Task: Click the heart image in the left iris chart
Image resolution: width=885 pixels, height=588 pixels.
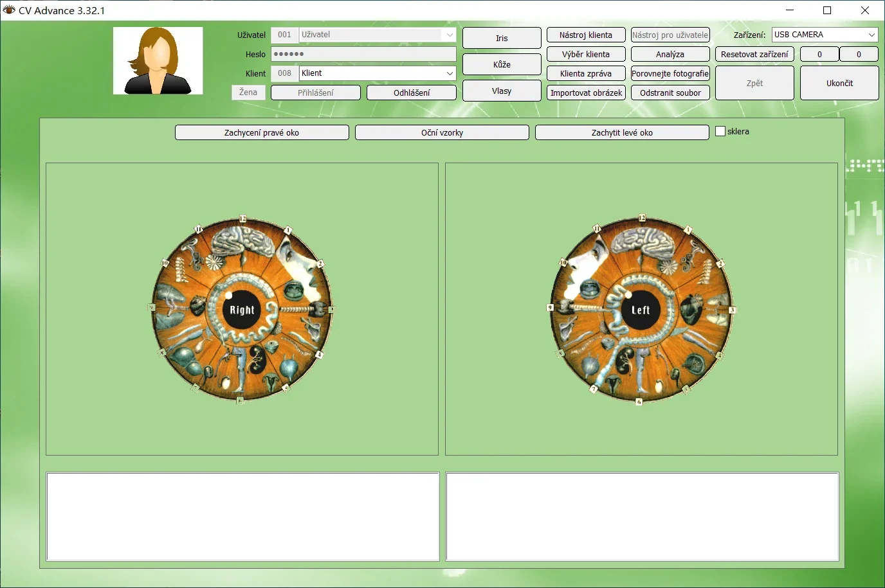Action: click(x=692, y=308)
